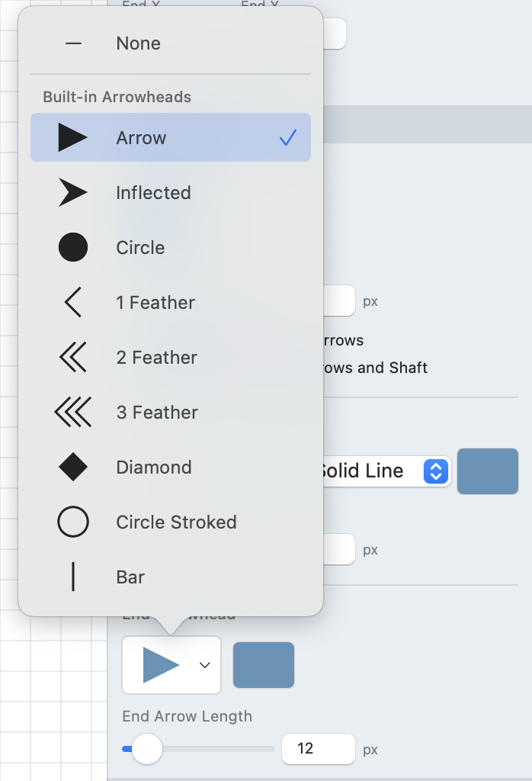
Task: Click the Inflected arrowhead icon
Action: [73, 193]
